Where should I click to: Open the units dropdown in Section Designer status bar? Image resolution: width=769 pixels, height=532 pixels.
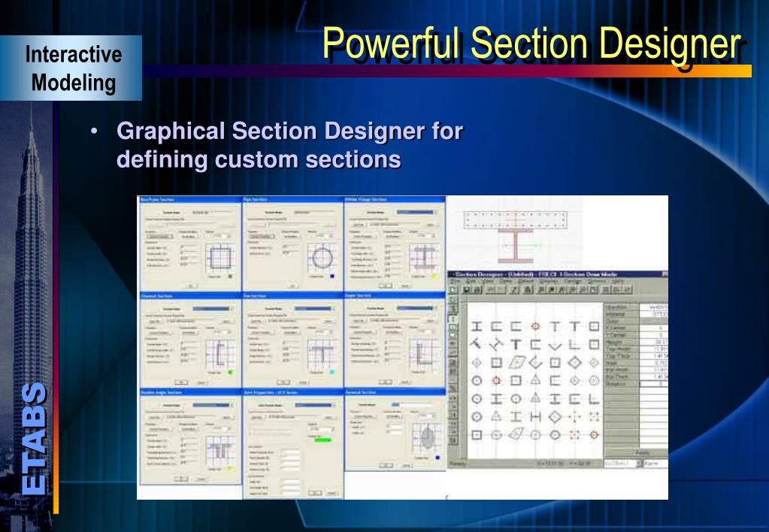[638, 464]
